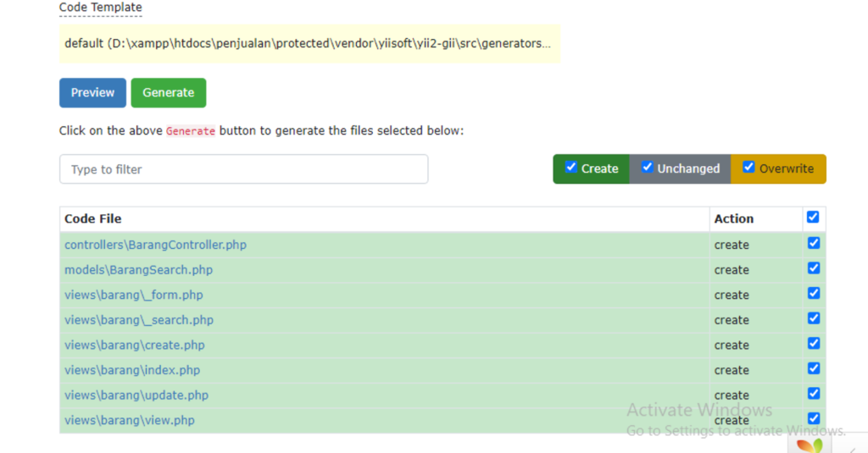This screenshot has width=868, height=453.
Task: Open views\barang\index.php file link
Action: [132, 370]
